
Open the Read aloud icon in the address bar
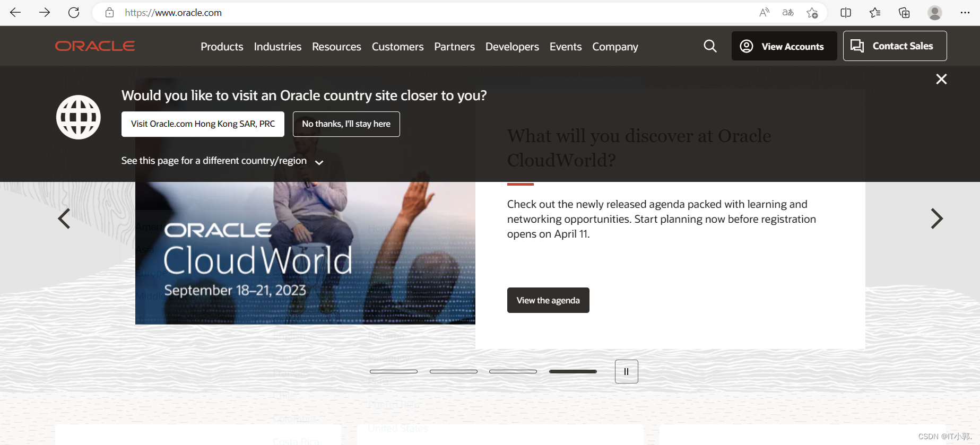764,12
